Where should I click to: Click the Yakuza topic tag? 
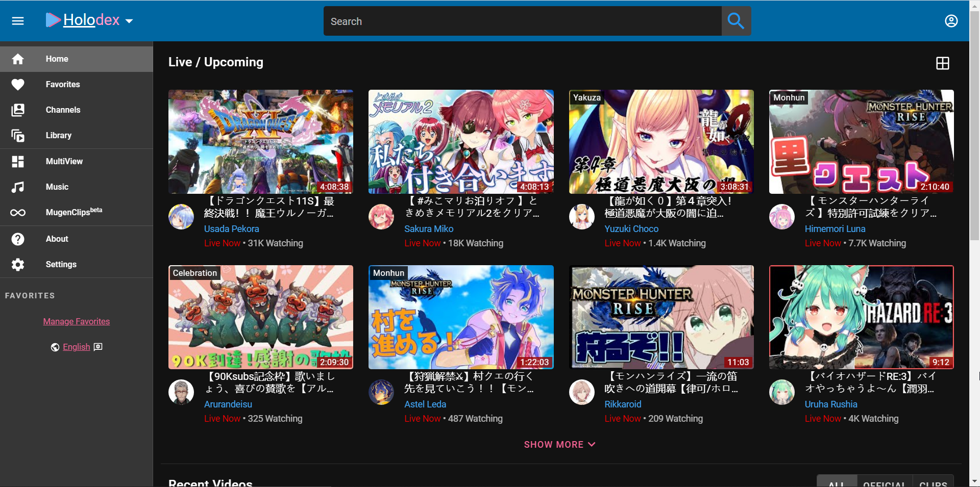point(586,97)
